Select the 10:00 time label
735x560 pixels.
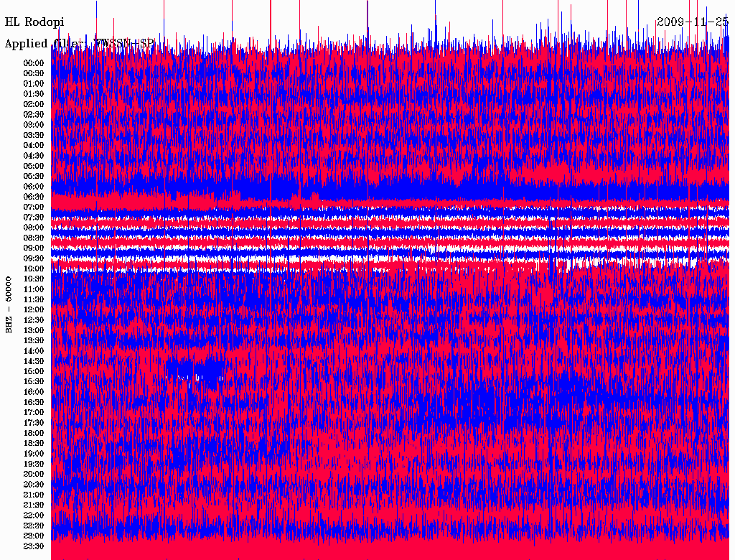coord(34,269)
